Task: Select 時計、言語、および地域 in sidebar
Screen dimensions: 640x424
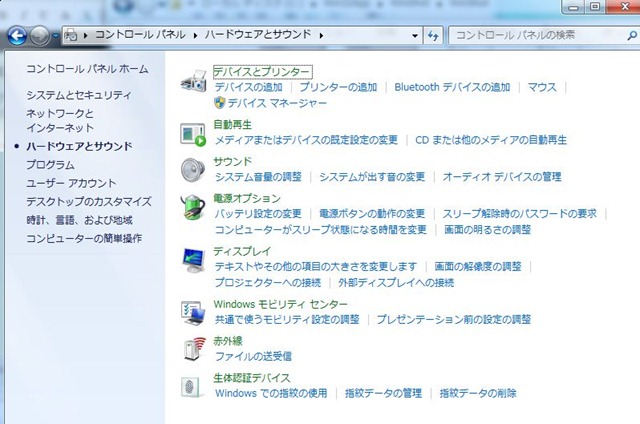Action: click(79, 220)
